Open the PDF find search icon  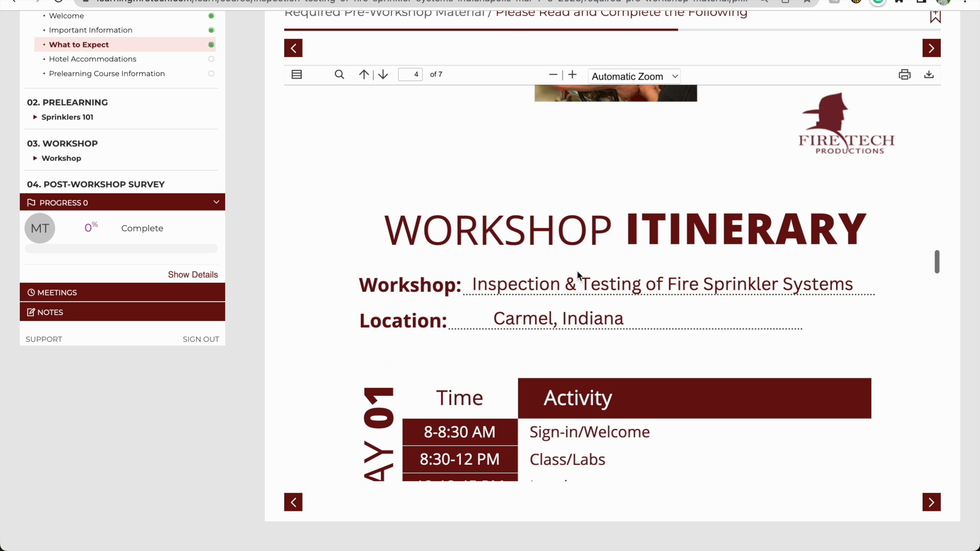pos(339,74)
